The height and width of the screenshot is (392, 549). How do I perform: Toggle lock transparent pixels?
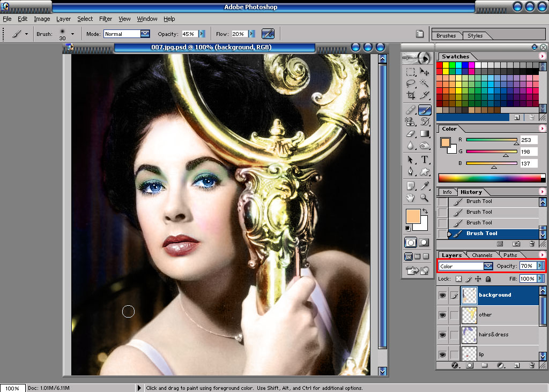pos(459,279)
